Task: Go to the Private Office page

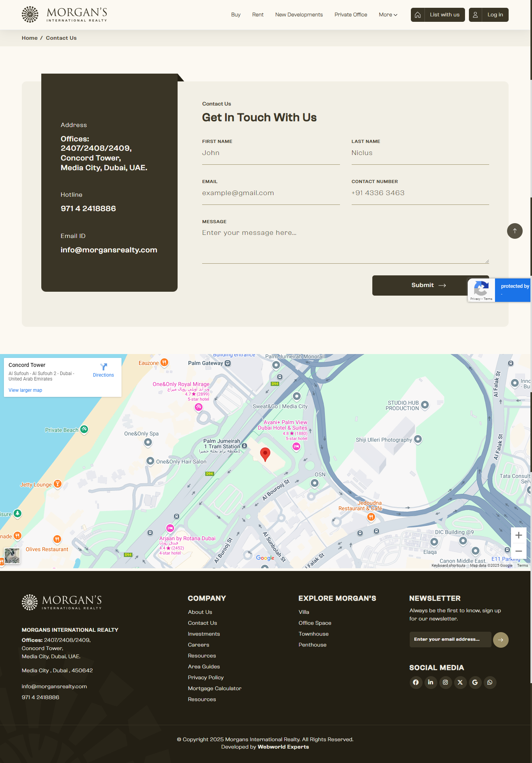Action: click(351, 15)
